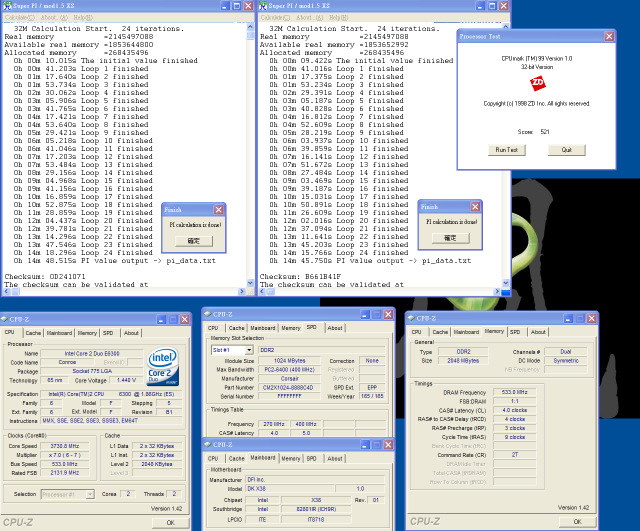Click the DRAM Frequency value 533.0 MHz
This screenshot has width=640, height=531.
pyautogui.click(x=514, y=392)
